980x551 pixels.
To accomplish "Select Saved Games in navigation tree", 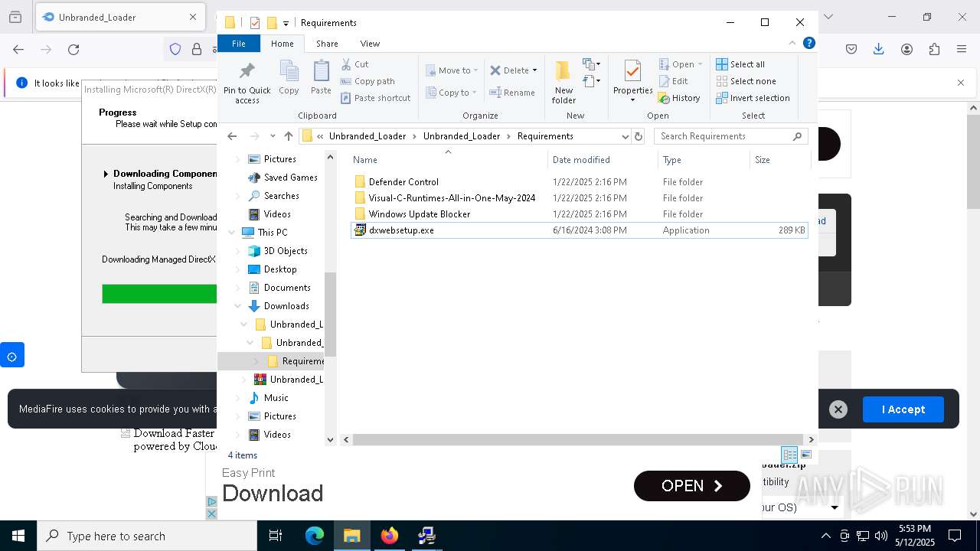I will pyautogui.click(x=290, y=178).
